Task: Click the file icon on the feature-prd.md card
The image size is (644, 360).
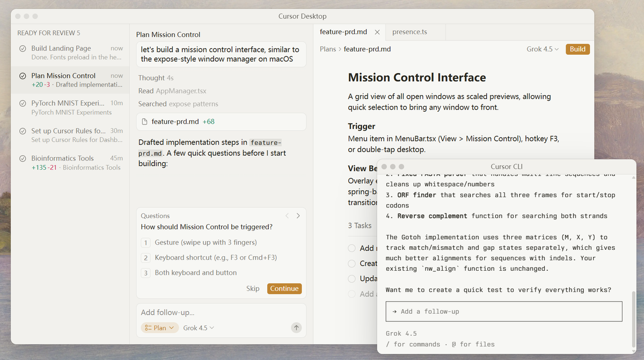Action: point(144,121)
